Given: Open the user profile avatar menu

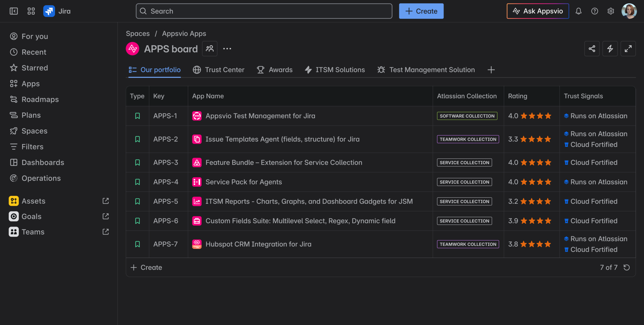Looking at the screenshot, I should click(x=629, y=11).
